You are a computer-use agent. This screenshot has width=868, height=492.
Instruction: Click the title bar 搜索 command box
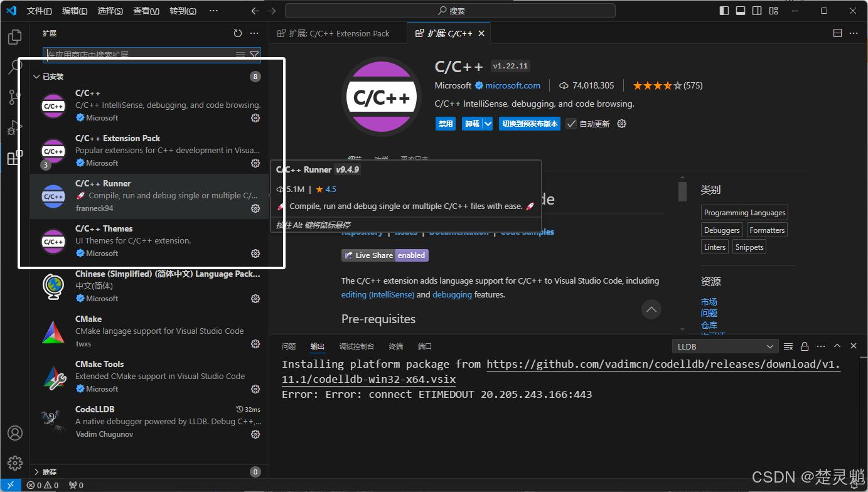pyautogui.click(x=450, y=11)
